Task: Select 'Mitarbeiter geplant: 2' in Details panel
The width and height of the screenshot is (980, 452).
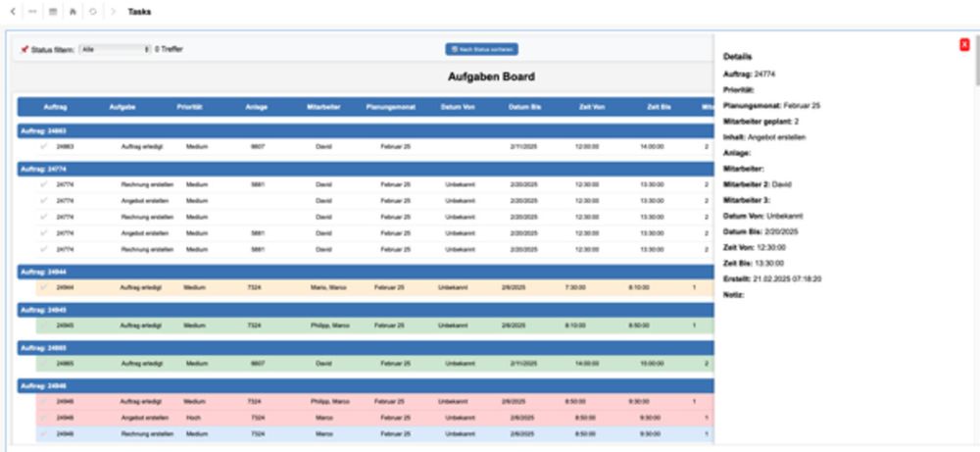Action: [760, 122]
